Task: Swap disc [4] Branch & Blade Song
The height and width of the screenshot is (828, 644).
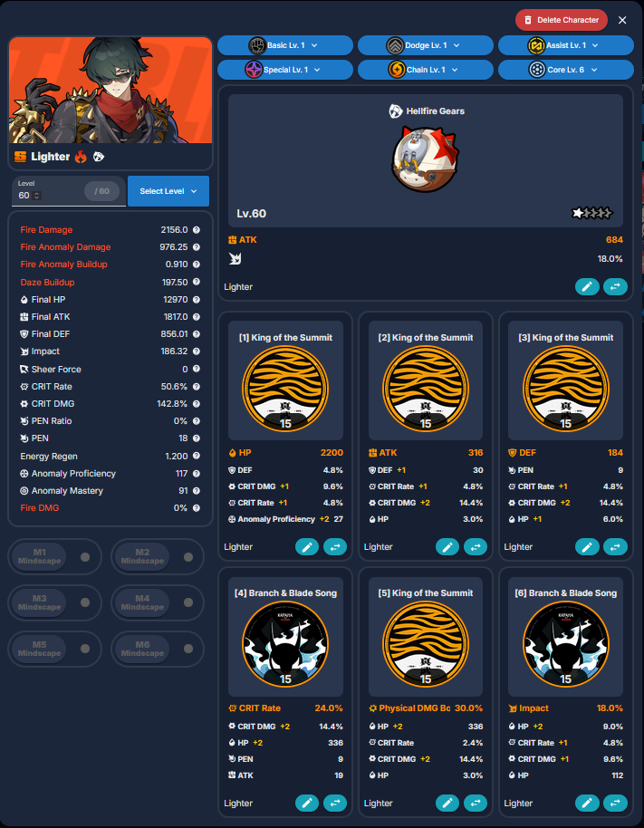Action: coord(334,804)
